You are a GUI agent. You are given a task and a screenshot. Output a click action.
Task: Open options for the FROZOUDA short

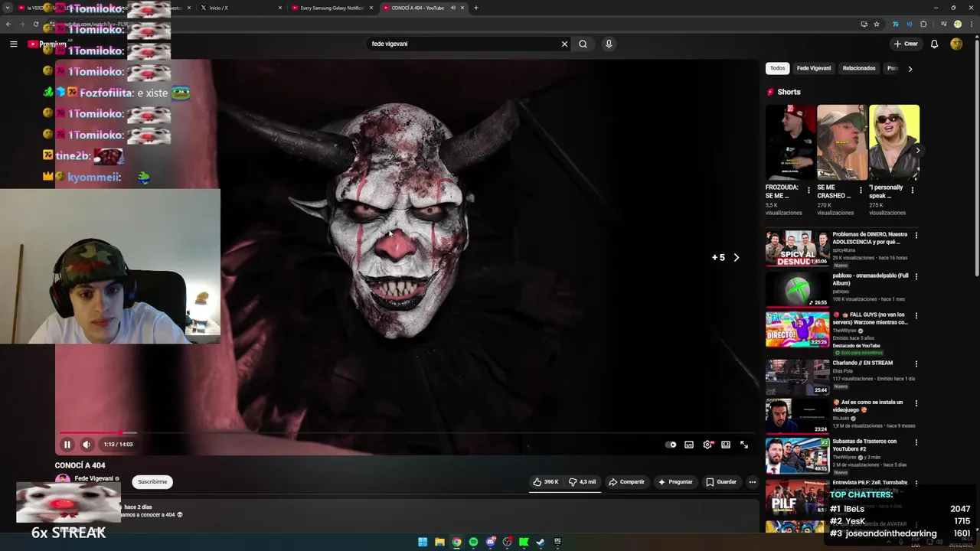[808, 190]
